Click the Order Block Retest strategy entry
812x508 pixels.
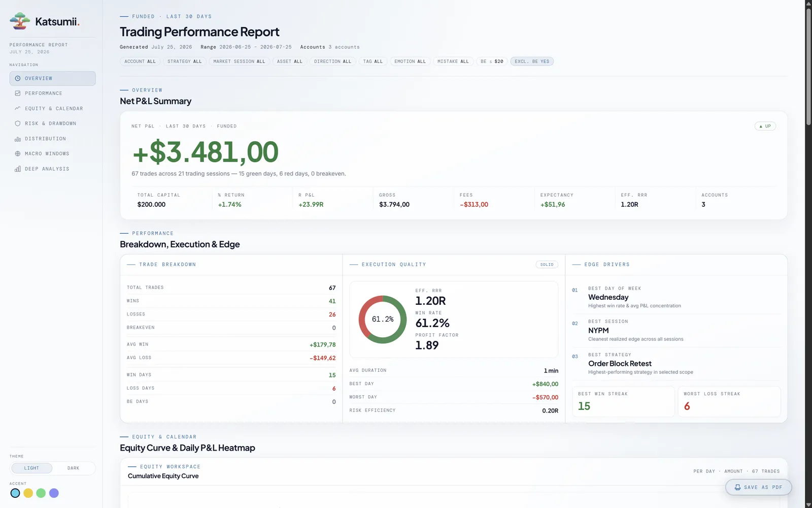[x=676, y=363]
